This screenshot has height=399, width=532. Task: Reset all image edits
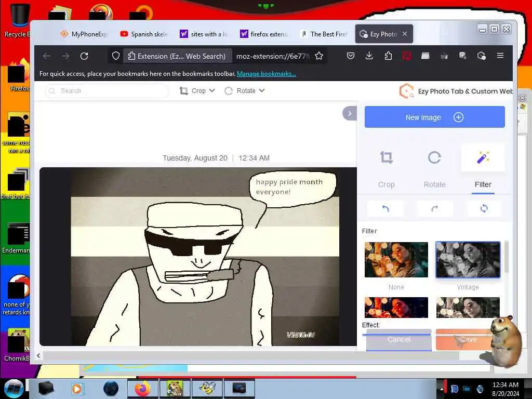pyautogui.click(x=484, y=208)
